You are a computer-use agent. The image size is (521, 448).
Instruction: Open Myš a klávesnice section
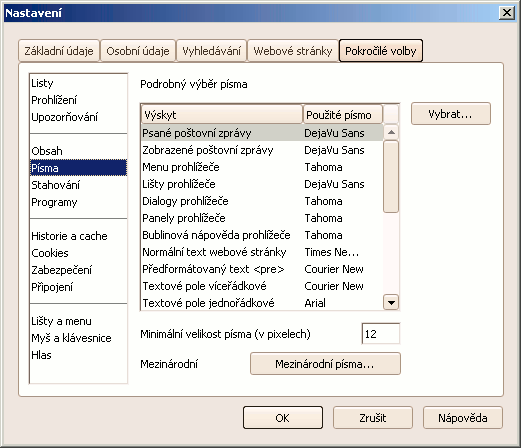coord(78,338)
